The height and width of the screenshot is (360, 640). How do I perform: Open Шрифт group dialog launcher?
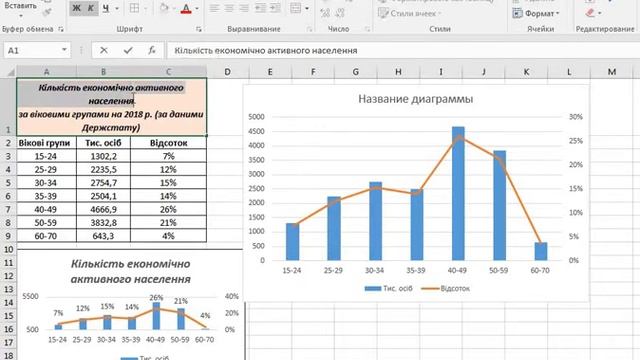coord(199,29)
